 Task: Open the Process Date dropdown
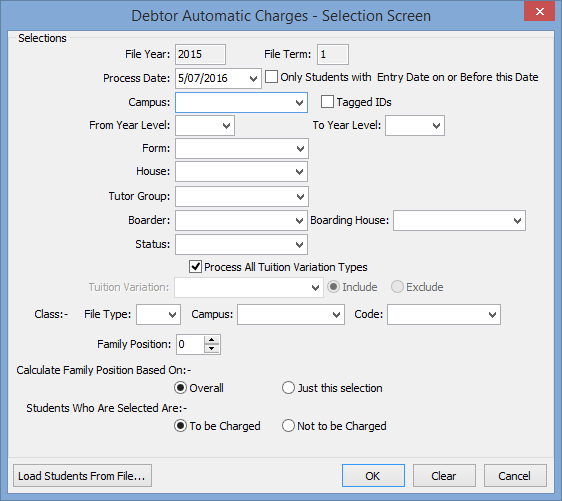pyautogui.click(x=253, y=78)
